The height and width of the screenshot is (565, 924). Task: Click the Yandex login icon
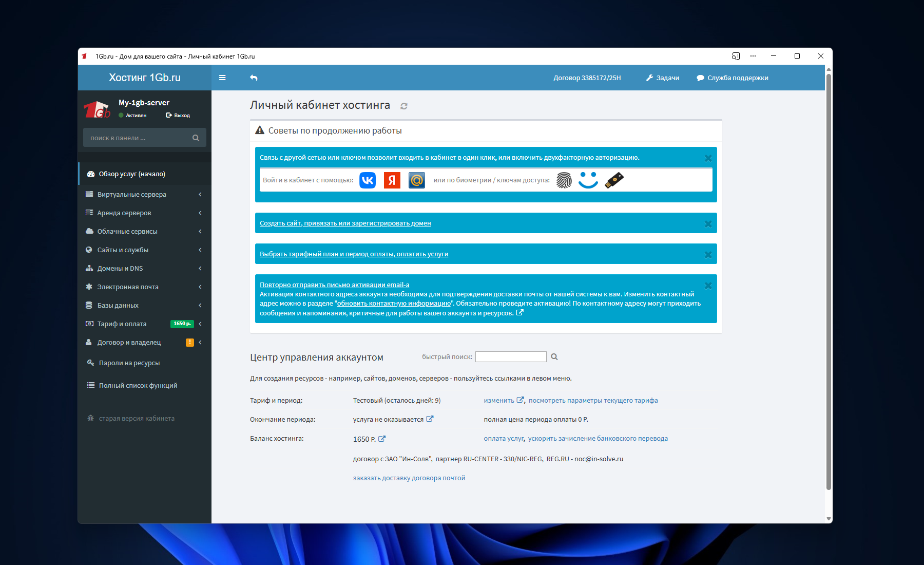392,180
